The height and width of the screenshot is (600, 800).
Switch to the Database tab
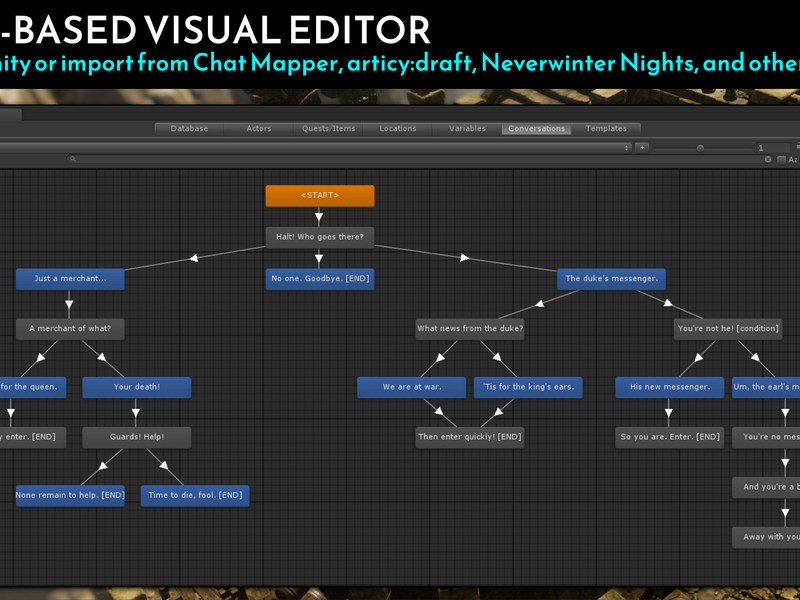point(189,129)
